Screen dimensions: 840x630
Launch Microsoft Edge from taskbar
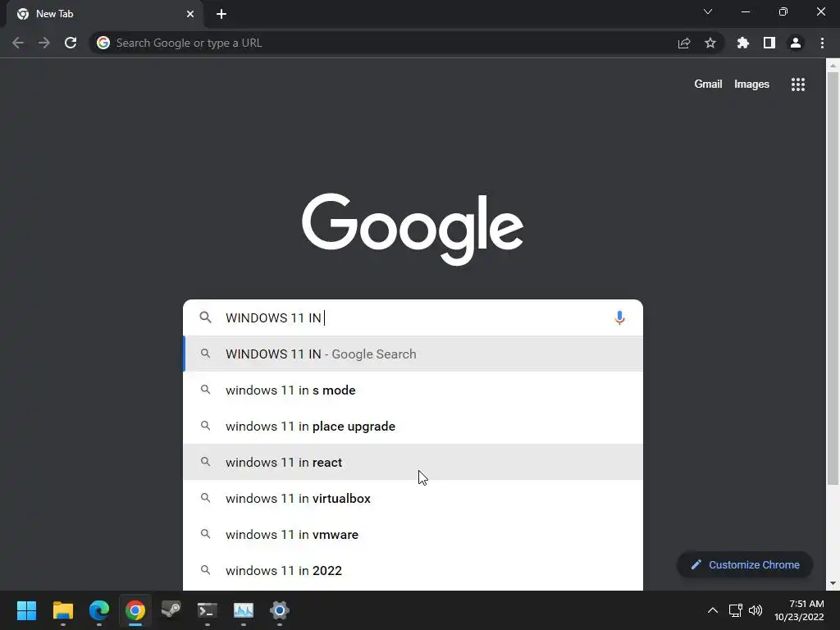(x=99, y=610)
